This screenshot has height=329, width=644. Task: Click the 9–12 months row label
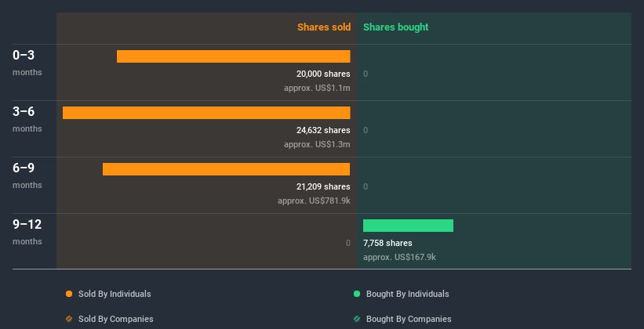(27, 232)
